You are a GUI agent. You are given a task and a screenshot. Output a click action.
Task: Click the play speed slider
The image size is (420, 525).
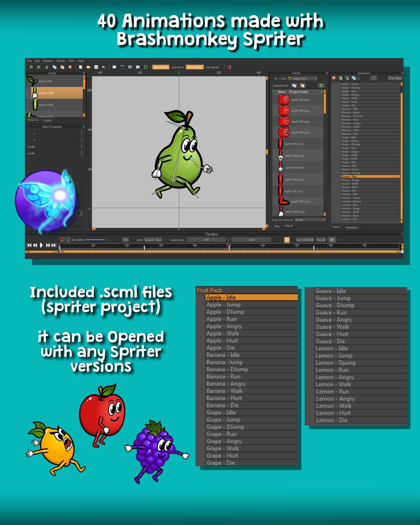point(102,240)
